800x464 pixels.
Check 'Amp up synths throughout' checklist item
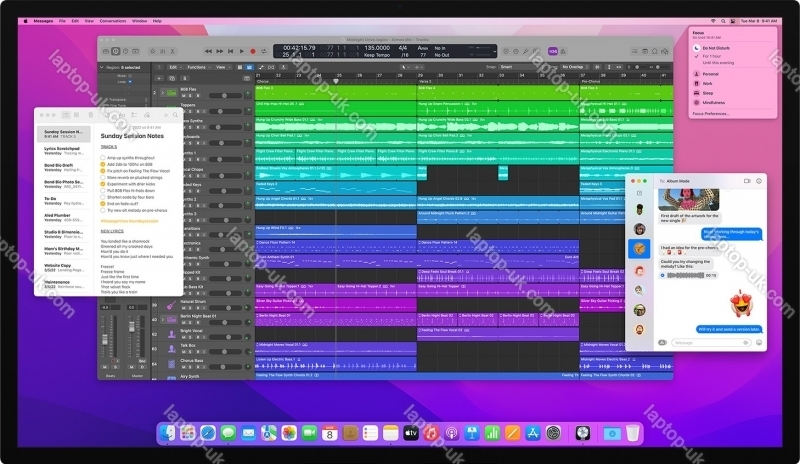tap(102, 158)
